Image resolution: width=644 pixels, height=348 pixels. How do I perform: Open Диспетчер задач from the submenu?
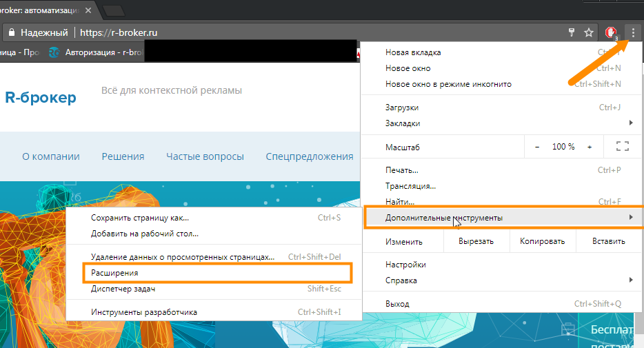click(x=214, y=289)
